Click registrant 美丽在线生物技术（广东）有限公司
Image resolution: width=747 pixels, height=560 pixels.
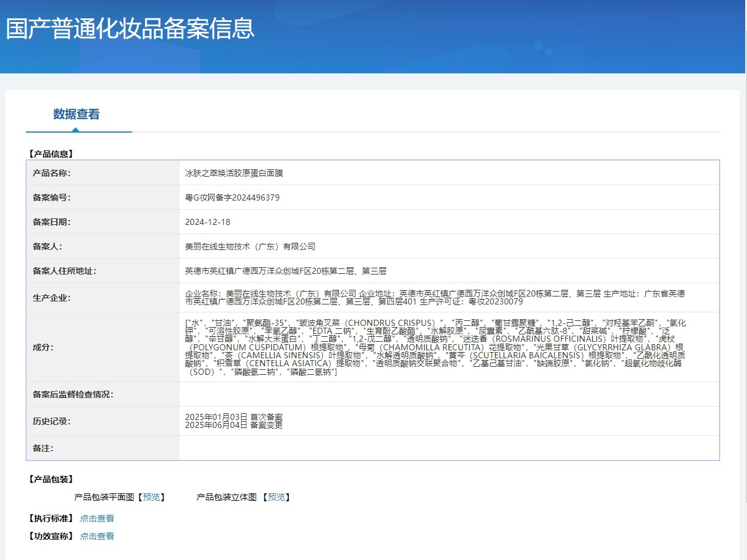click(x=250, y=246)
